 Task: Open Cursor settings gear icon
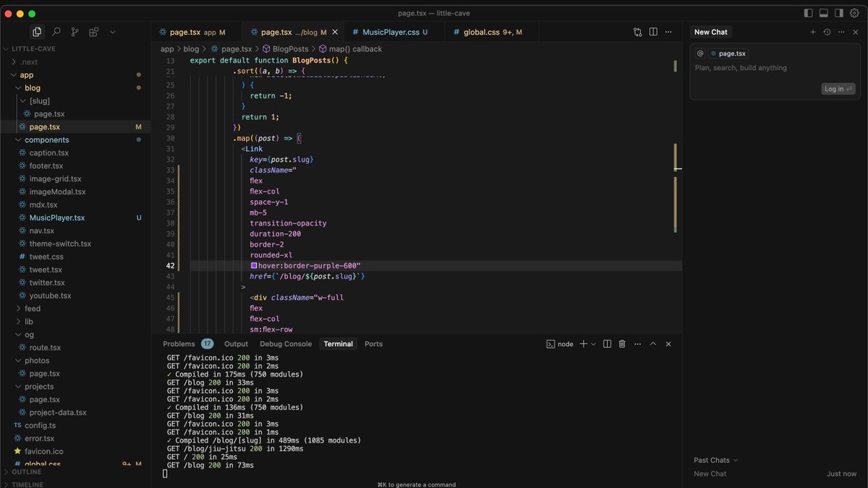pyautogui.click(x=854, y=13)
